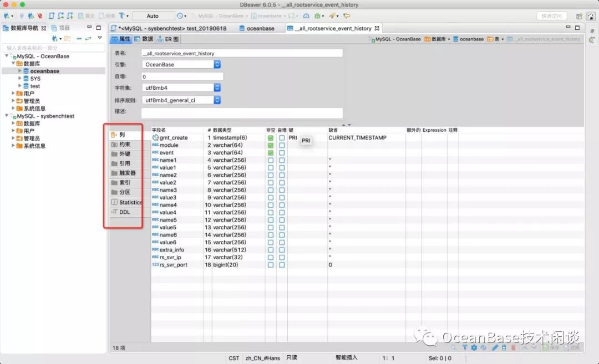Toggle auto-increment checkbox for extra_info

[282, 250]
